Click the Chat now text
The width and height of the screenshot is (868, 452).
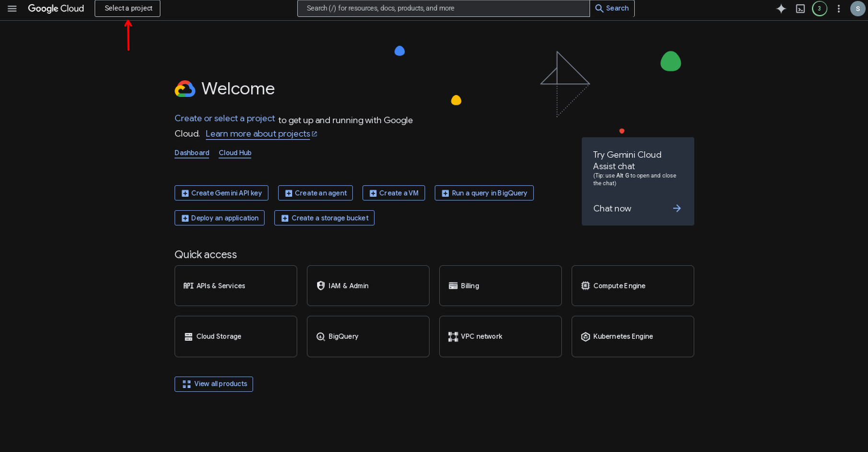point(612,208)
